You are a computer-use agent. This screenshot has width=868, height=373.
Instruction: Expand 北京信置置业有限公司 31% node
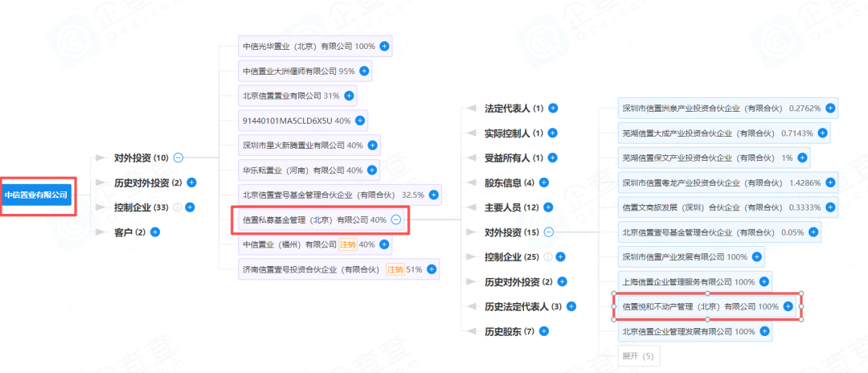(349, 96)
